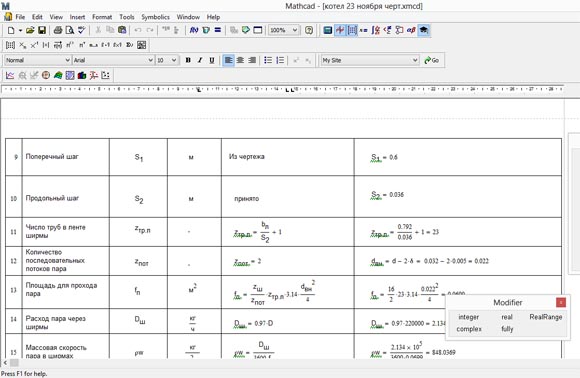Toggle the Symbolic keyword toolbar icon
This screenshot has height=378, width=580.
coord(424,30)
